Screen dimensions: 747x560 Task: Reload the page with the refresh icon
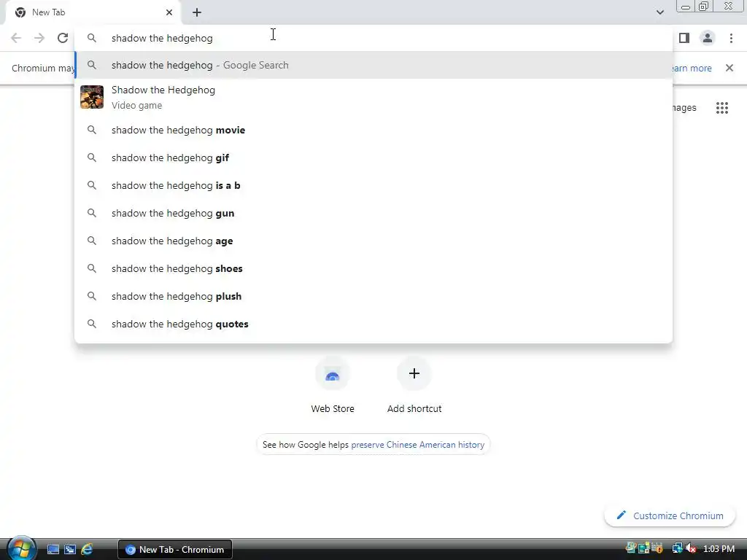coord(63,38)
